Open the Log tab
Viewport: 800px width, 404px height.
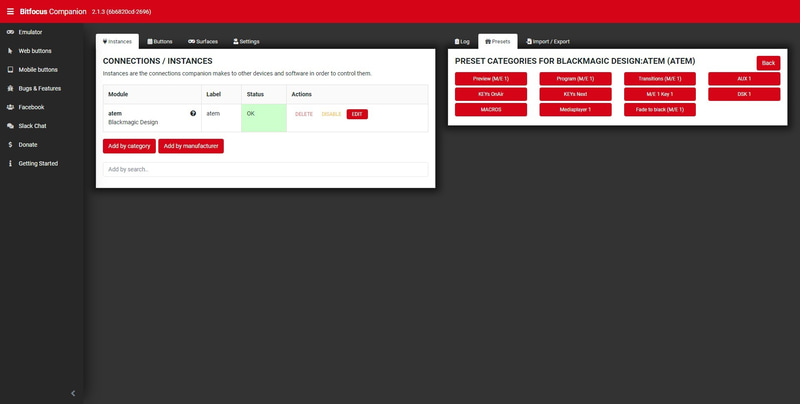point(462,41)
